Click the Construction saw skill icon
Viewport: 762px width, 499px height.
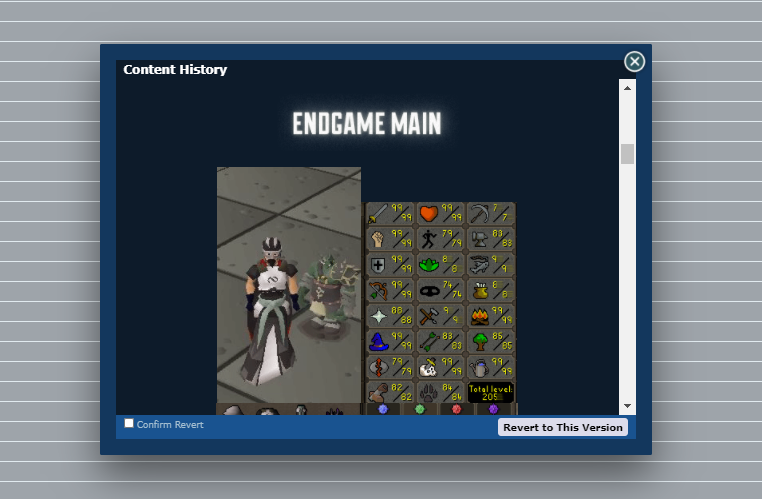click(x=378, y=393)
